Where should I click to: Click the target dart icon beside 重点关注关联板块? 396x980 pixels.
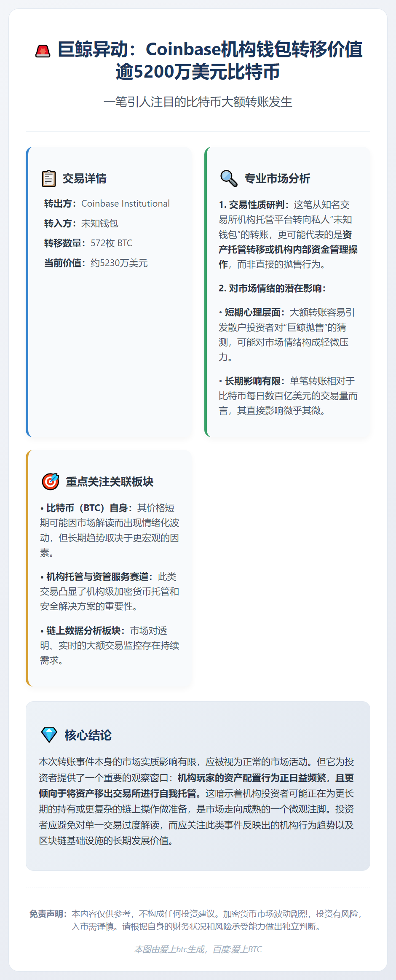pos(51,482)
